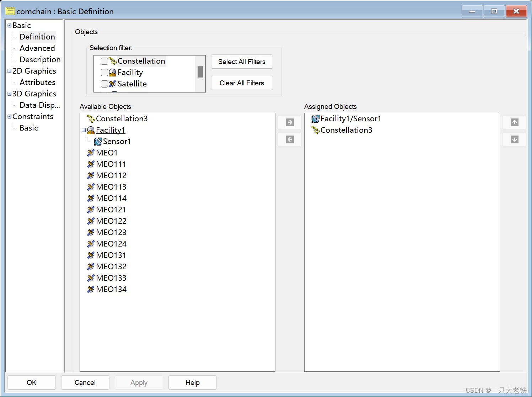
Task: Click Clear All Filters button
Action: (x=242, y=83)
